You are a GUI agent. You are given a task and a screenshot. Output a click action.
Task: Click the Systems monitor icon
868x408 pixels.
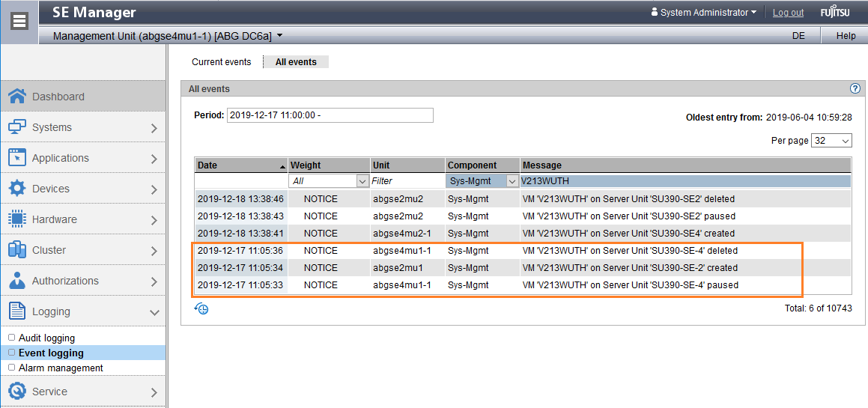click(17, 127)
